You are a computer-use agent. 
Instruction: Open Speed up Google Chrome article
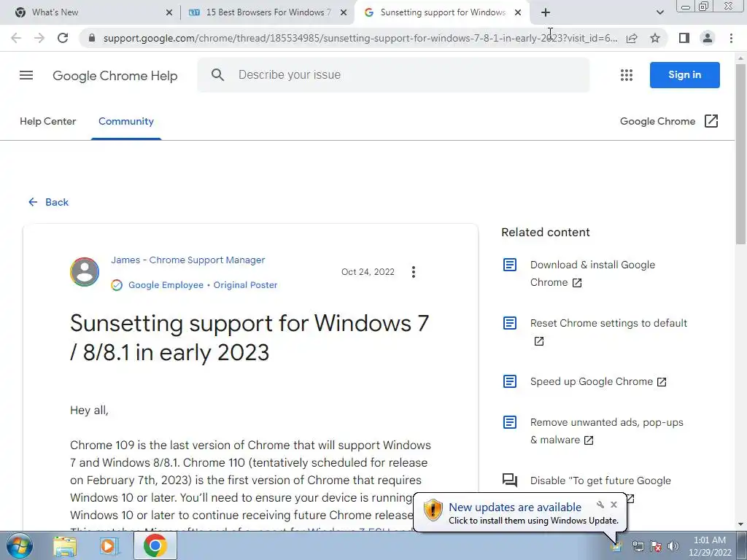[598, 382]
